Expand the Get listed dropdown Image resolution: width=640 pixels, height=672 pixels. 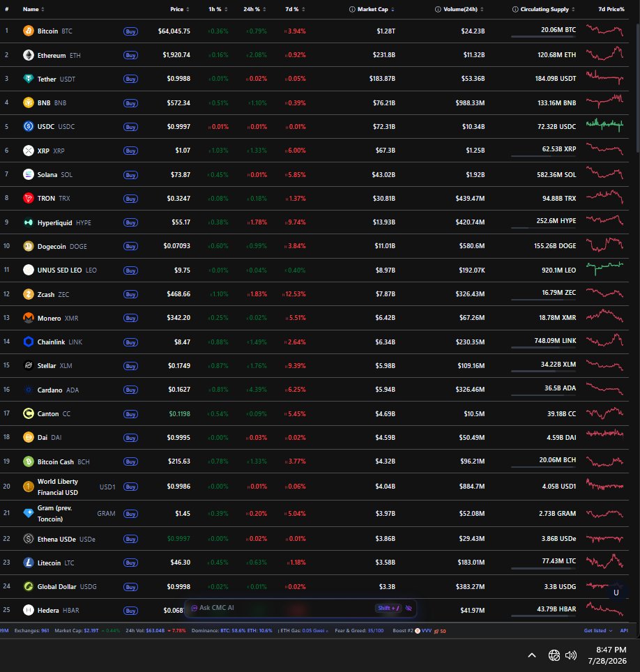(598, 630)
